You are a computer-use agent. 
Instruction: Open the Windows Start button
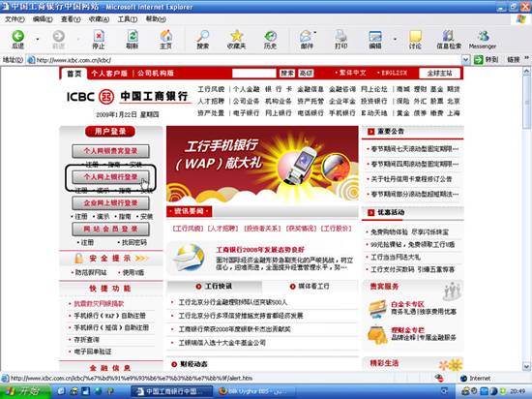click(x=24, y=391)
